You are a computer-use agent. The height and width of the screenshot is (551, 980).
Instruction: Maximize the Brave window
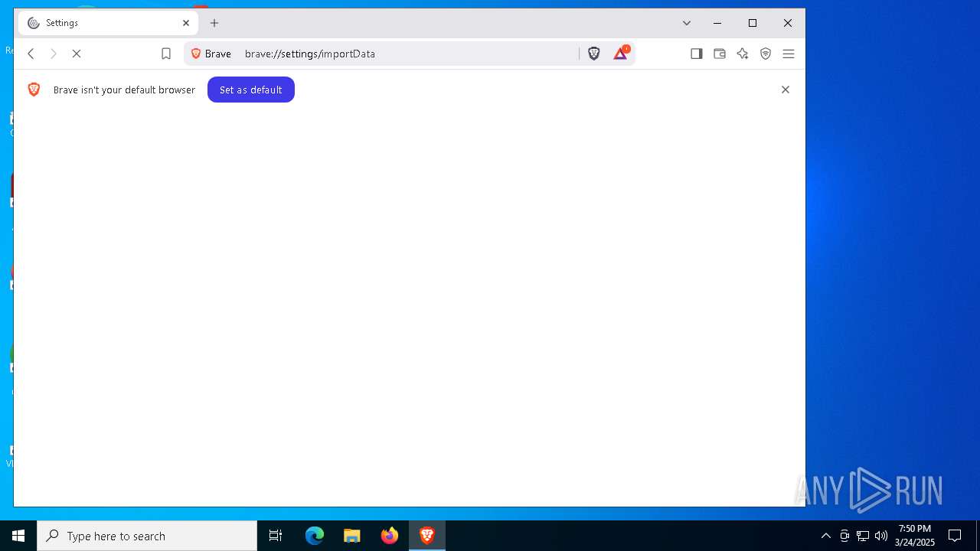click(x=753, y=23)
